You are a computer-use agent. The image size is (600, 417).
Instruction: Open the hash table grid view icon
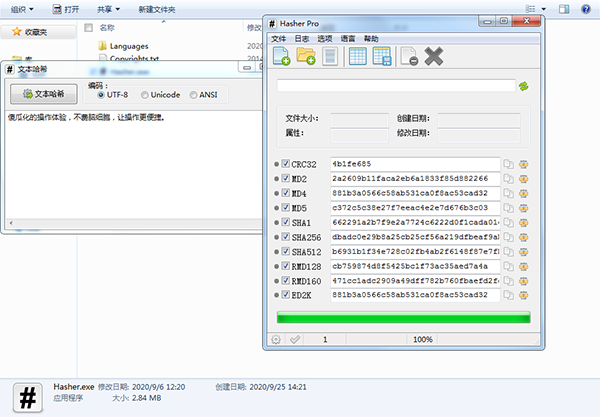click(x=357, y=58)
